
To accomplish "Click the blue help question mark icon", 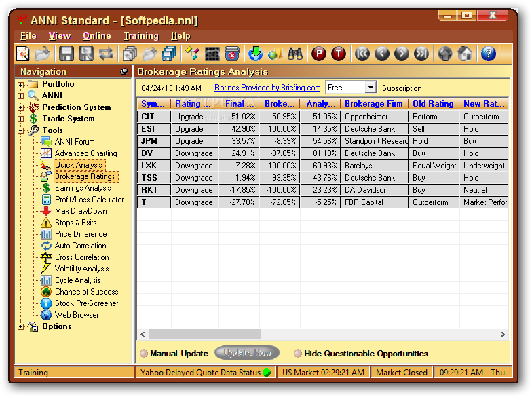I will click(489, 54).
